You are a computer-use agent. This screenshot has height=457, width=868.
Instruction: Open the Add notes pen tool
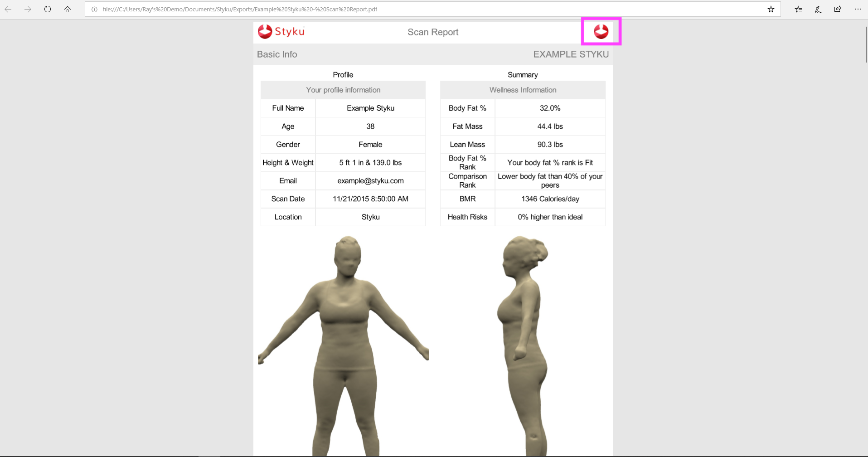click(818, 9)
